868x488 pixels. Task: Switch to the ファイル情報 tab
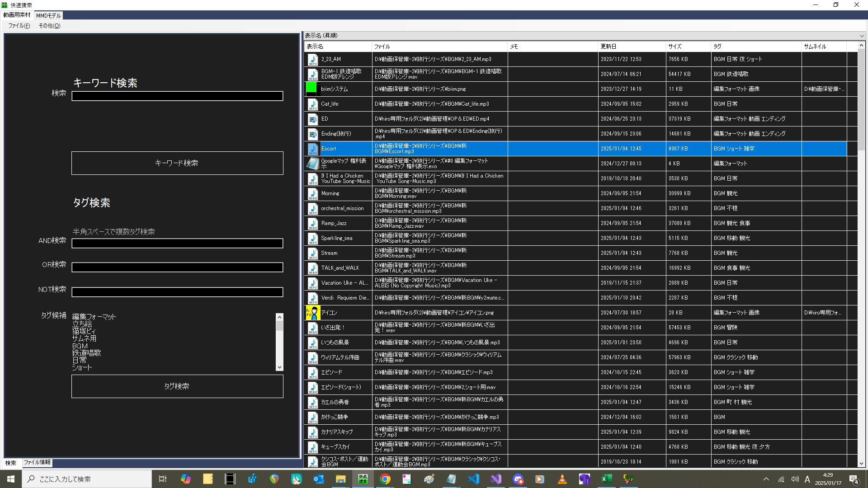pyautogui.click(x=38, y=462)
